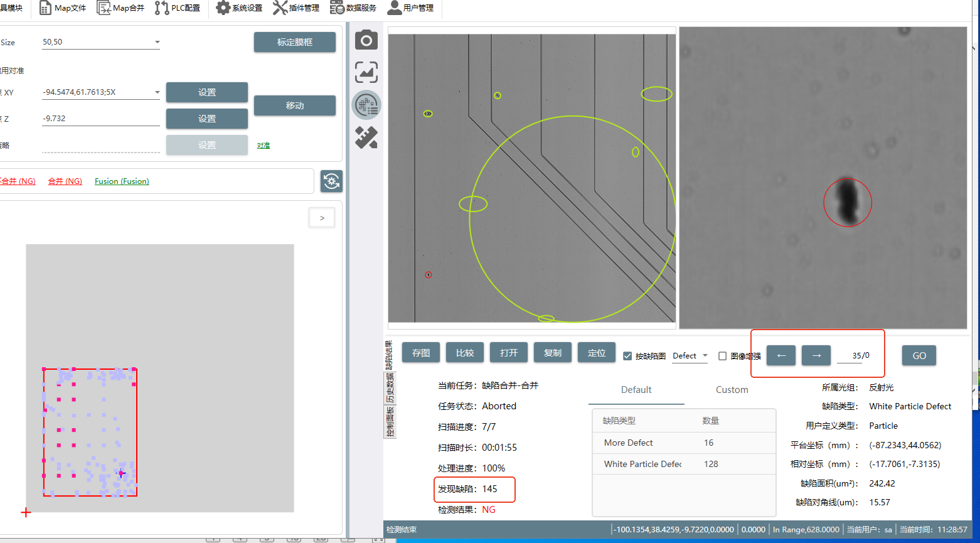Uncheck the 按缺陷图 checkbox

(627, 356)
